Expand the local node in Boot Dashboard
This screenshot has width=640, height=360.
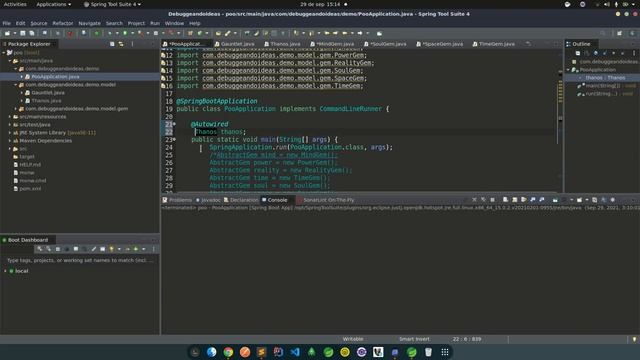(x=5, y=271)
